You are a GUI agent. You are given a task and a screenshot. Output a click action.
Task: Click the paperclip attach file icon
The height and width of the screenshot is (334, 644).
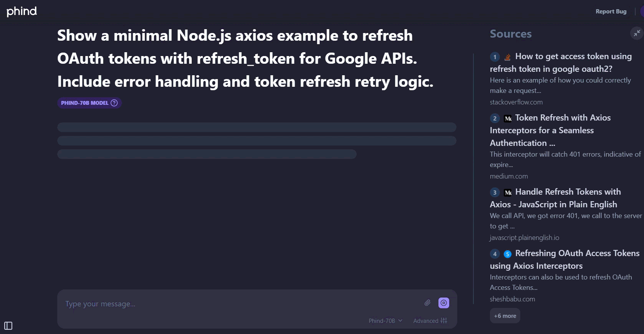click(427, 303)
